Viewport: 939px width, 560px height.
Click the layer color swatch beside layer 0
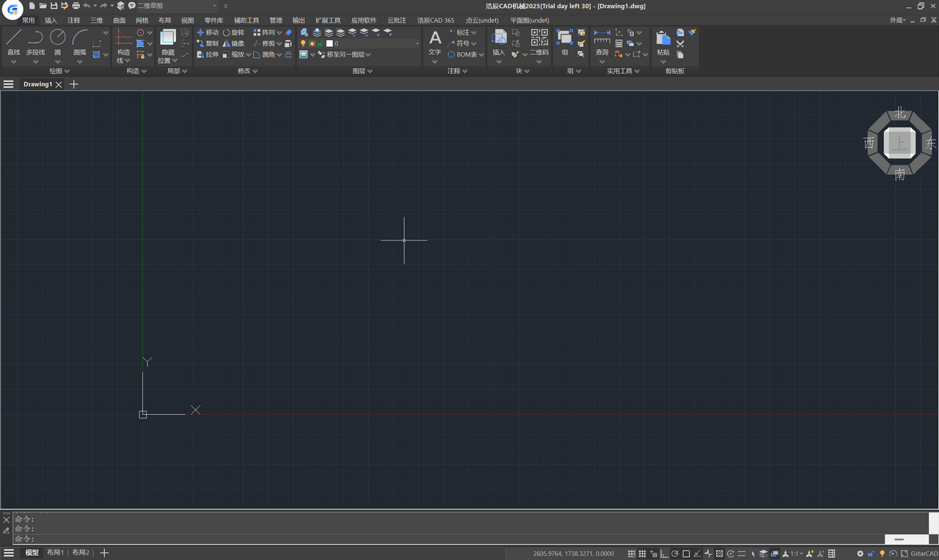329,43
